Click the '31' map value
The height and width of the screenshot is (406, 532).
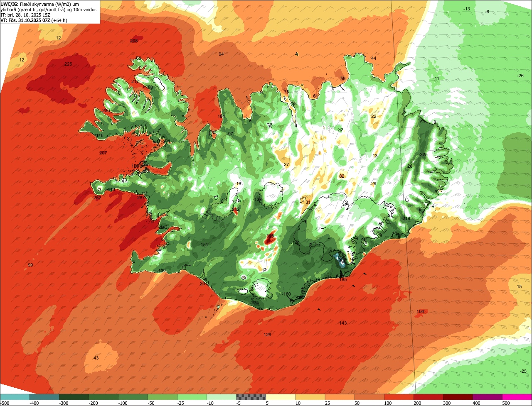[x=308, y=203]
